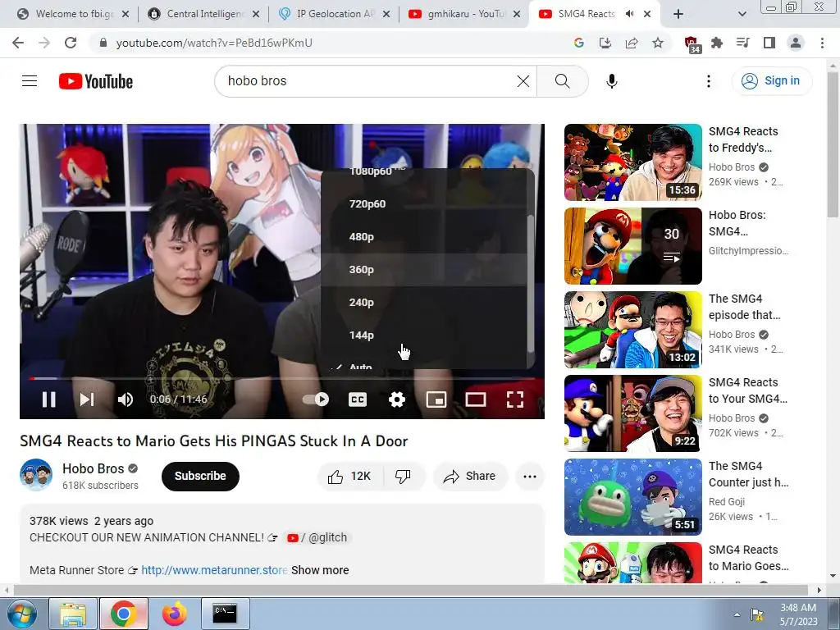Select 480p quality option

tap(424, 236)
